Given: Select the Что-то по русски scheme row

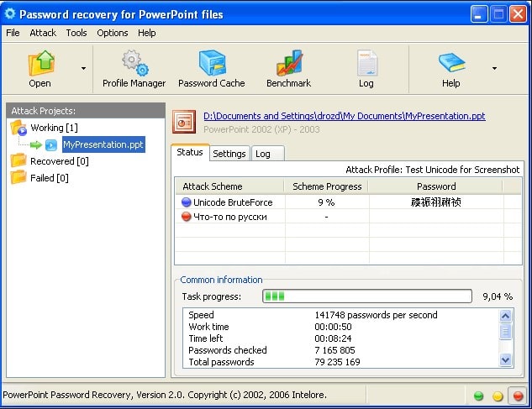Looking at the screenshot, I should pyautogui.click(x=348, y=217).
